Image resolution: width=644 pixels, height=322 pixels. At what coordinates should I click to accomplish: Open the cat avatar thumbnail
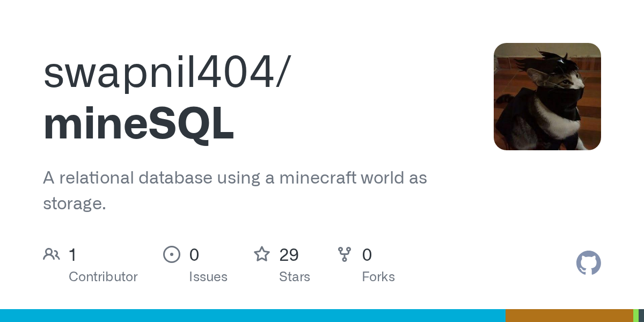click(547, 97)
